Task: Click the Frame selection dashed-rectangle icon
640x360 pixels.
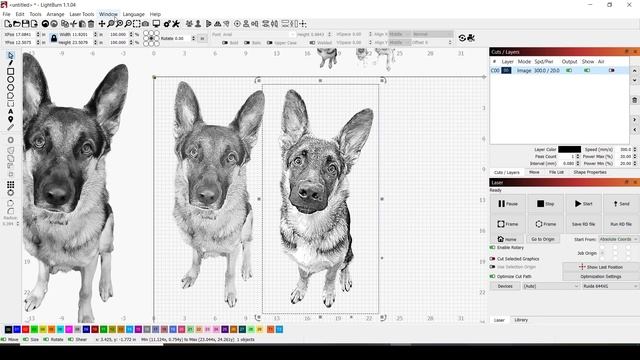Action: click(x=136, y=24)
